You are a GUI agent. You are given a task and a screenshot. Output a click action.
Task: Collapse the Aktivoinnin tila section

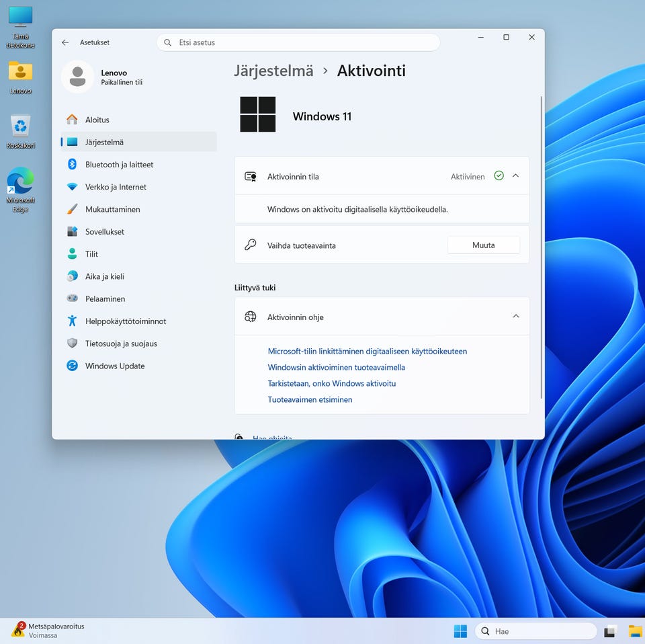click(515, 175)
